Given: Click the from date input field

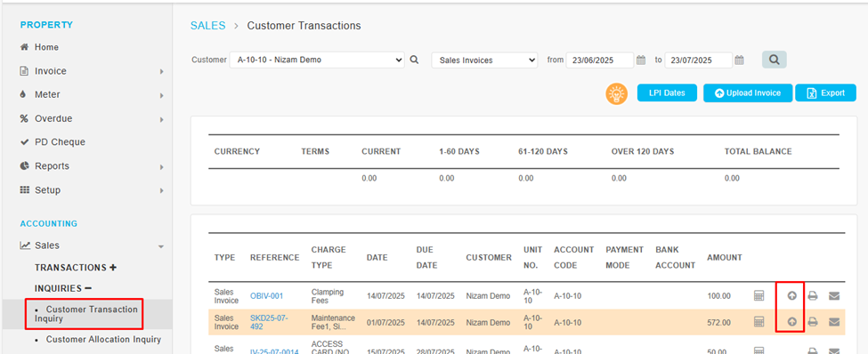Looking at the screenshot, I should 599,60.
